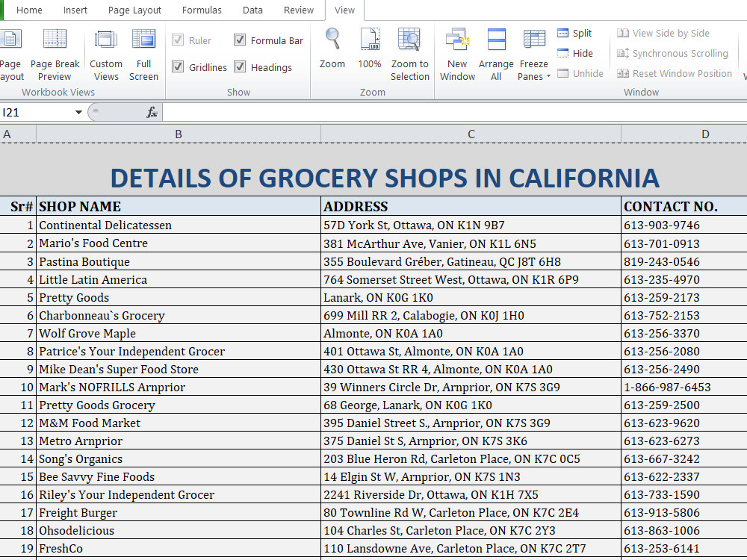Click Synchronous Scrolling

(x=673, y=53)
